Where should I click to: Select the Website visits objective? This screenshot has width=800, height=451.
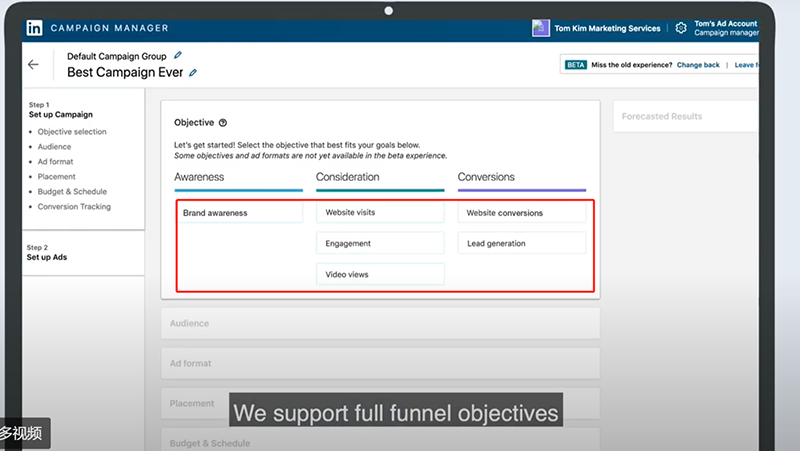coord(380,212)
